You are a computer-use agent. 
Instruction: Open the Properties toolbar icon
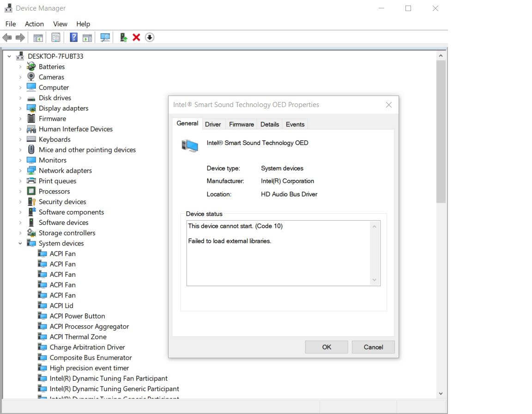click(55, 37)
